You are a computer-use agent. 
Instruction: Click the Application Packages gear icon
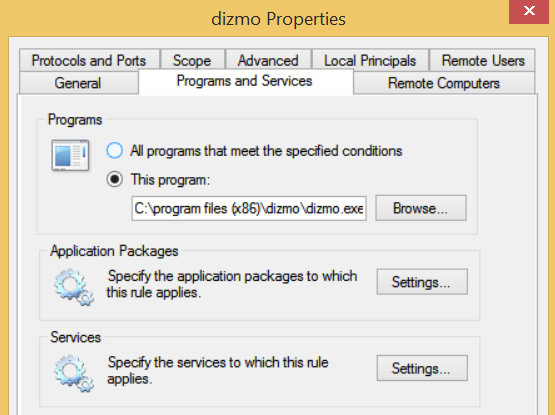click(74, 287)
